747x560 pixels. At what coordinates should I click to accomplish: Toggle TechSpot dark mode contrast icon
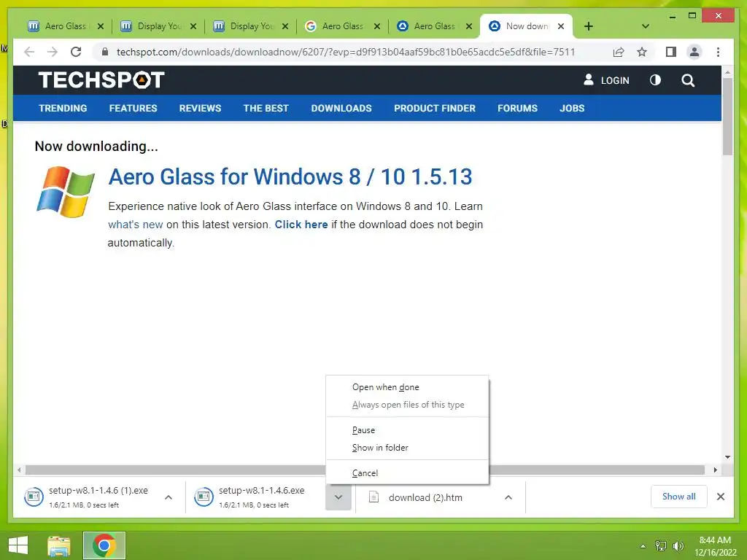(655, 80)
